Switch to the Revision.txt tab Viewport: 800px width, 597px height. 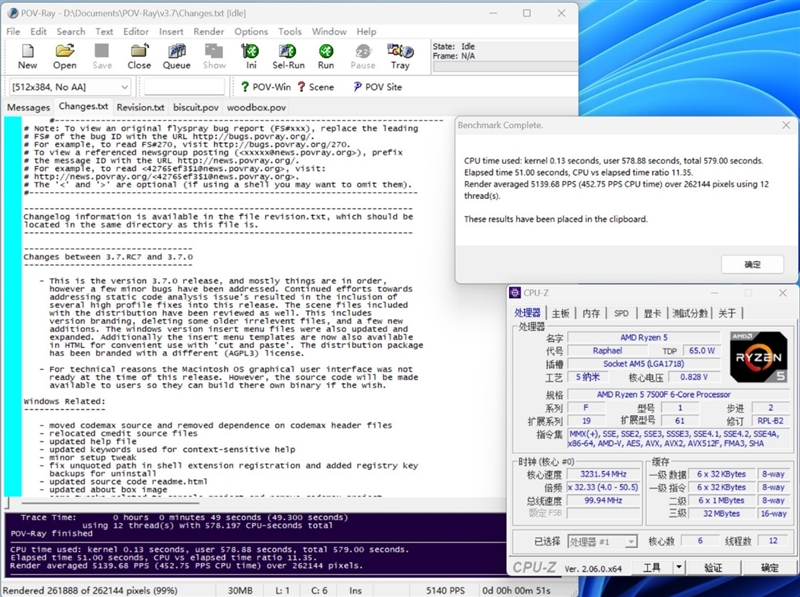pos(140,108)
